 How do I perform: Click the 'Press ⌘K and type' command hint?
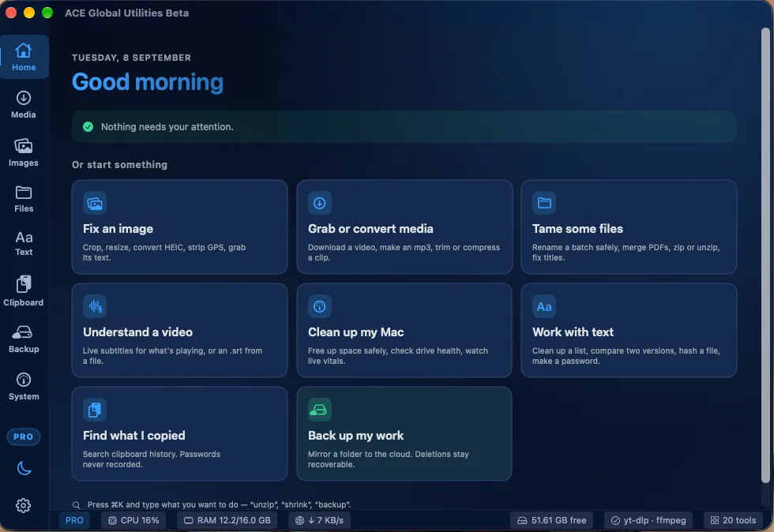coord(219,505)
